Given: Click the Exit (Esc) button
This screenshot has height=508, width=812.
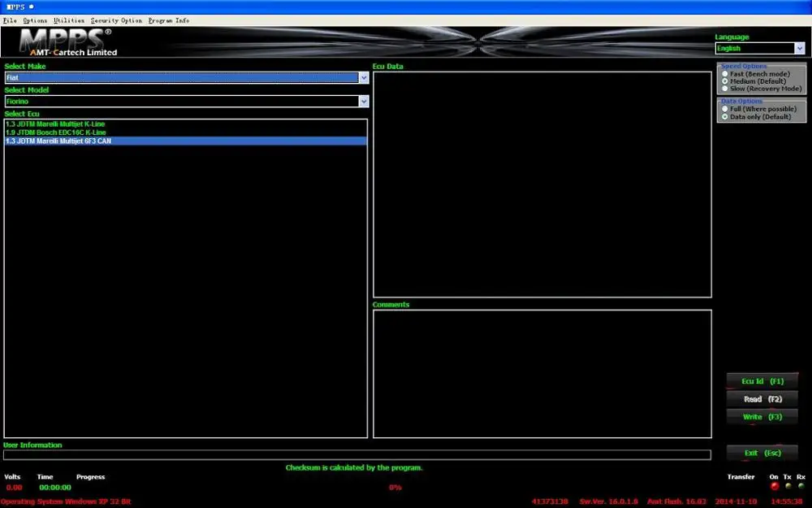Looking at the screenshot, I should click(762, 453).
